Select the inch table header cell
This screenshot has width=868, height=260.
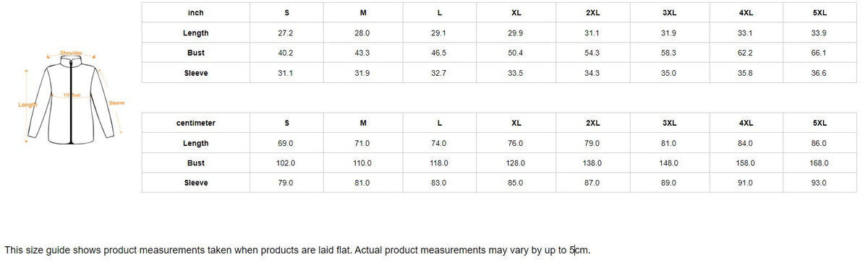pyautogui.click(x=196, y=13)
